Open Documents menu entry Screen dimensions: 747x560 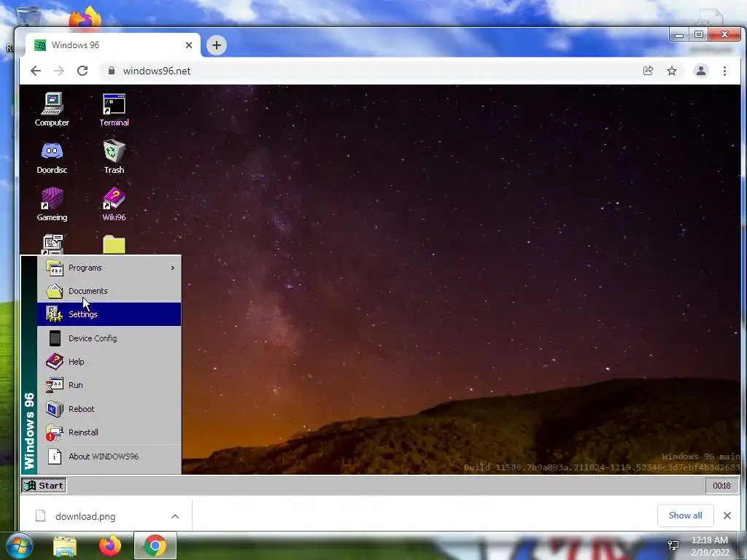(109, 291)
